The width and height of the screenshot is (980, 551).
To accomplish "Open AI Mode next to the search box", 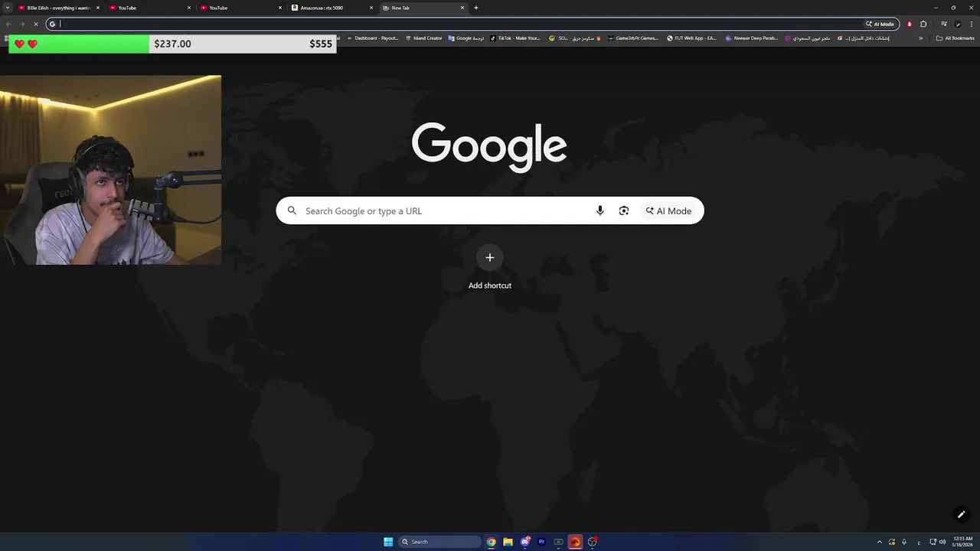I will click(x=668, y=210).
